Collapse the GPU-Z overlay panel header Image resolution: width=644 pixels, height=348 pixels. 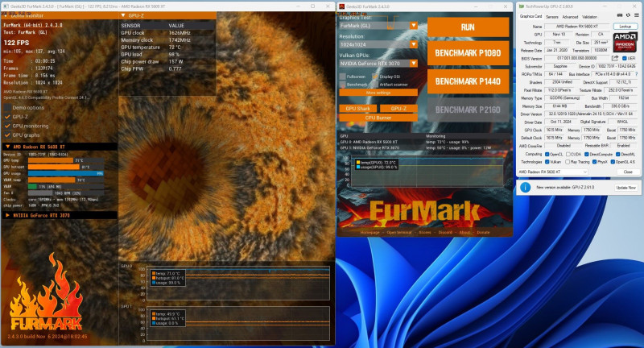click(x=167, y=15)
